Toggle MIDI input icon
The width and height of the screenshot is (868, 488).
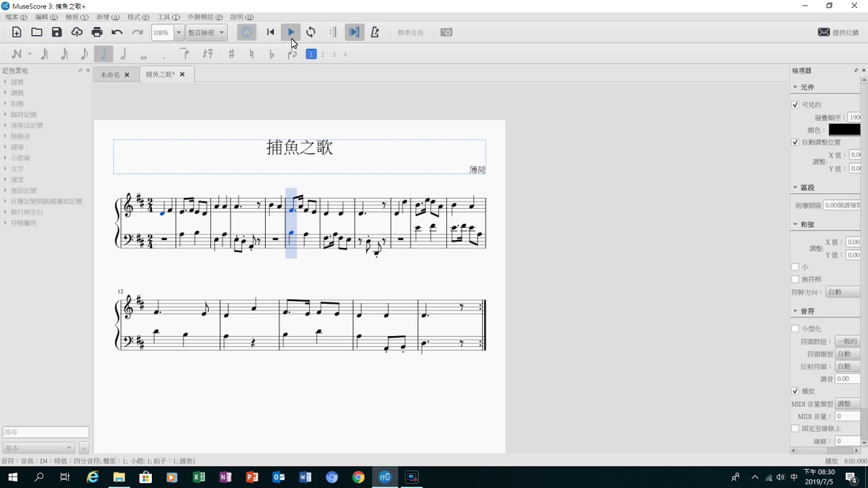(x=246, y=32)
